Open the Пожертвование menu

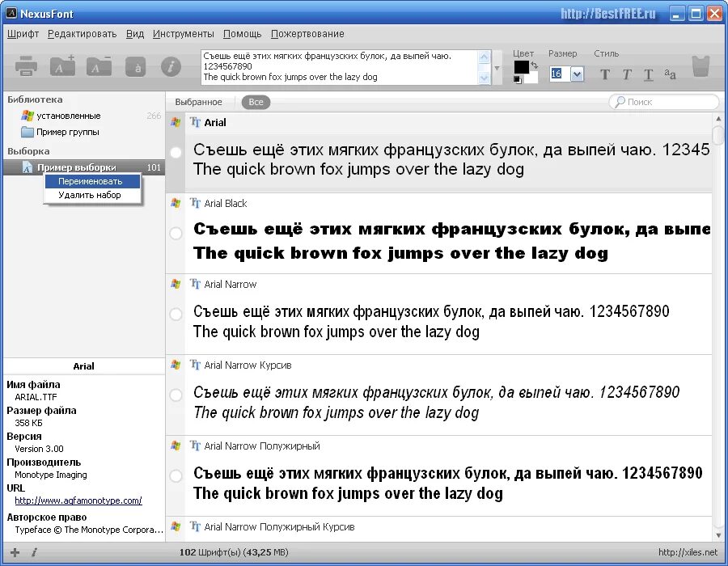coord(307,34)
